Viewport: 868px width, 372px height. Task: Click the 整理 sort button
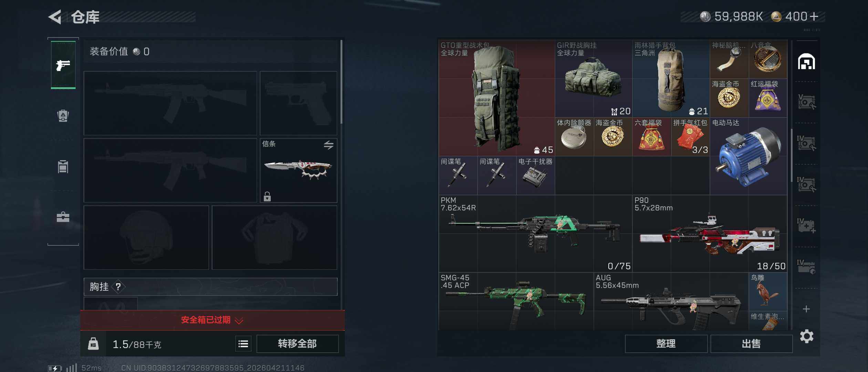(x=666, y=343)
